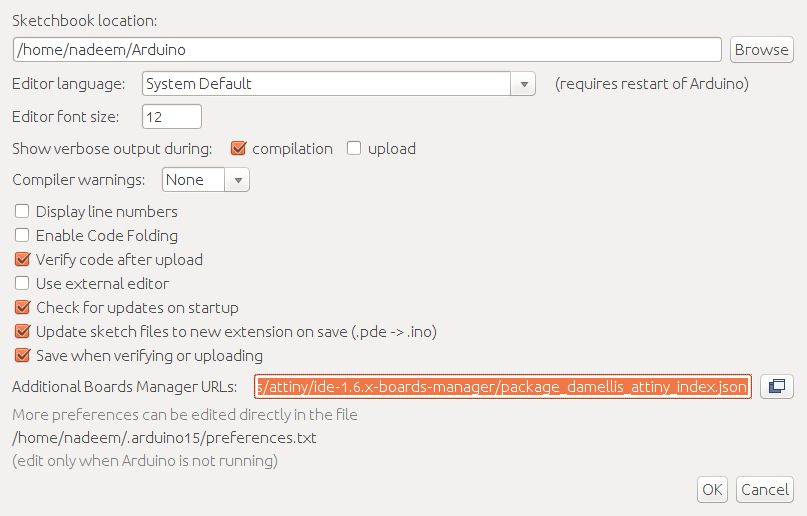
Task: Click into the Editor font size field
Action: (x=172, y=117)
